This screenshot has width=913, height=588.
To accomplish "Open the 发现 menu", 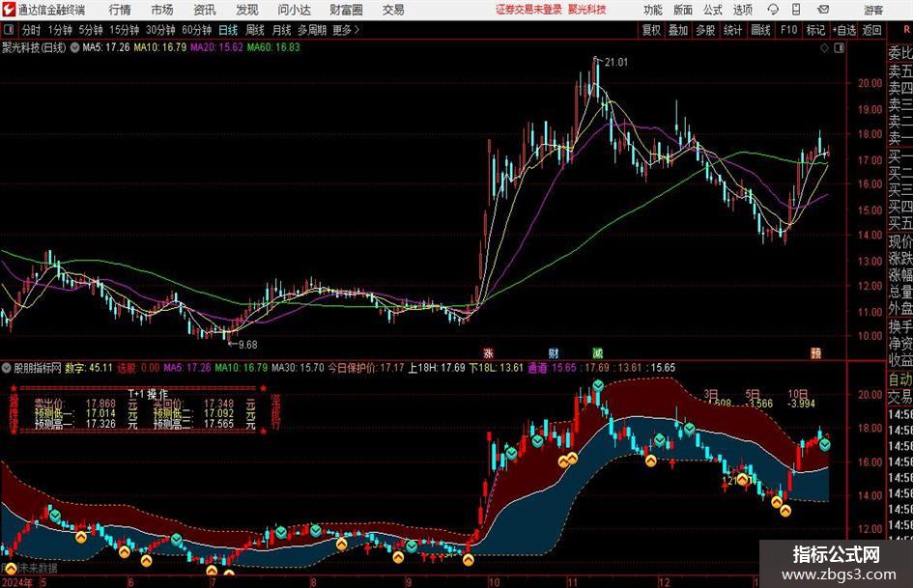I will tap(247, 10).
